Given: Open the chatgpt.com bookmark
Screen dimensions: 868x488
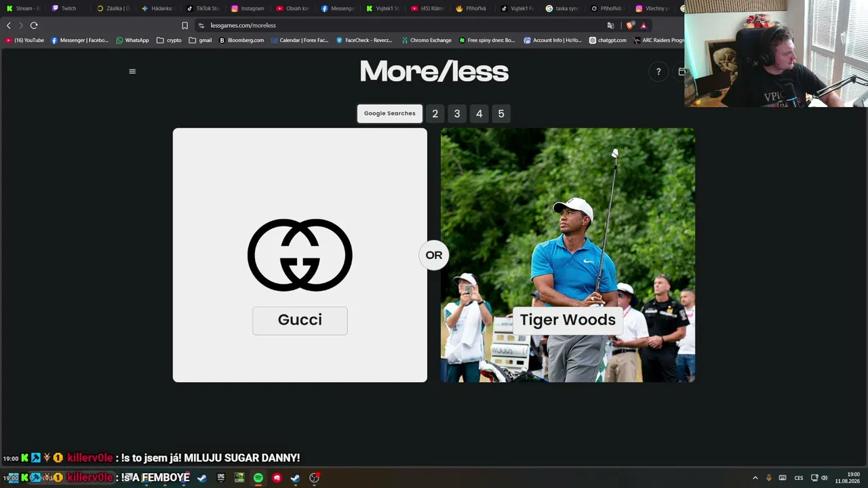Looking at the screenshot, I should [608, 40].
